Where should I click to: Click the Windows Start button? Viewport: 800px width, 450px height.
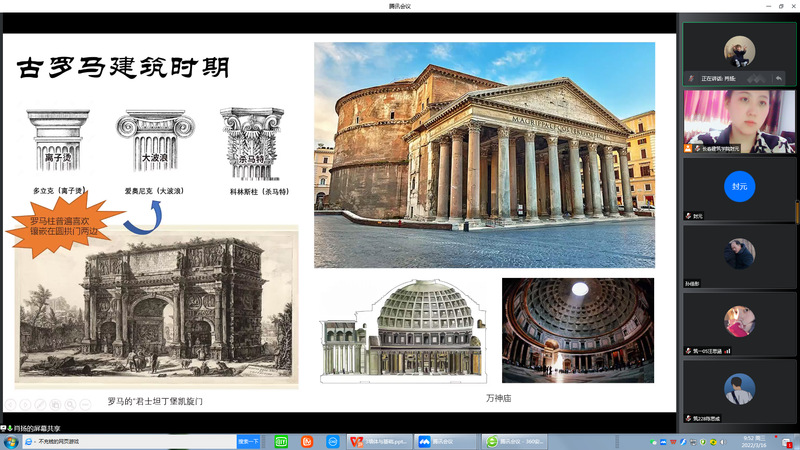pyautogui.click(x=10, y=441)
